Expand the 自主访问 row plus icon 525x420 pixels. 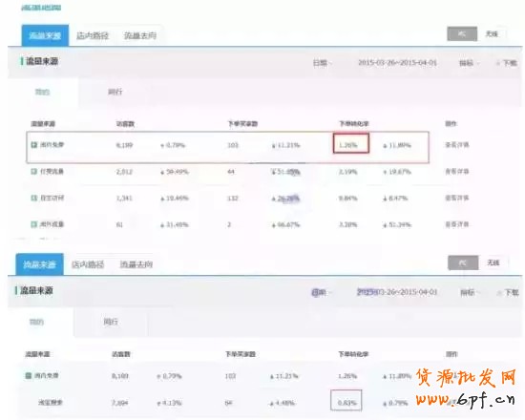coord(33,198)
